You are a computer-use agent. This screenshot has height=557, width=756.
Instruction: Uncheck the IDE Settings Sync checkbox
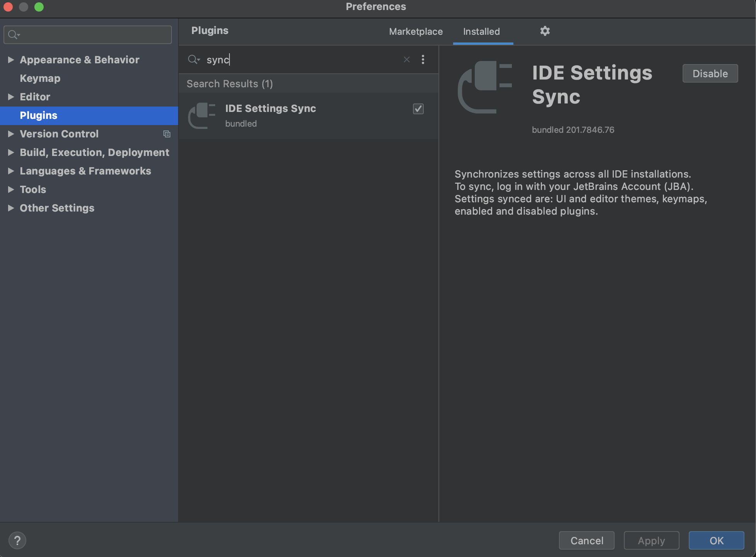point(418,109)
